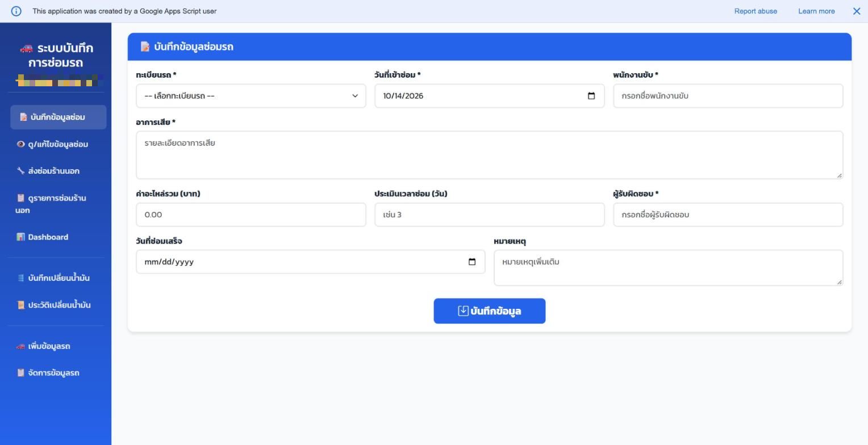Click the info icon in the Apps Script banner
Screen dimensions: 868x445
[x=16, y=11]
